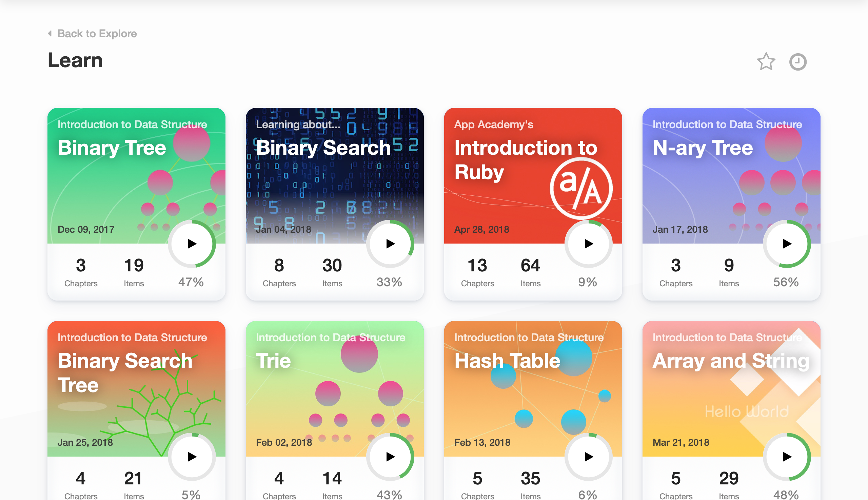Go back via Back to Explore link
Viewport: 868px width, 500px height.
coord(97,33)
